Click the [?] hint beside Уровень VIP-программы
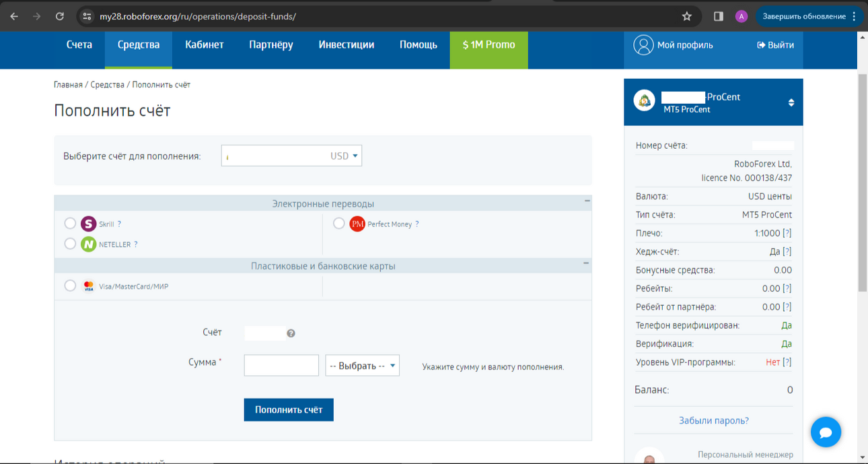The image size is (868, 464). (x=787, y=362)
